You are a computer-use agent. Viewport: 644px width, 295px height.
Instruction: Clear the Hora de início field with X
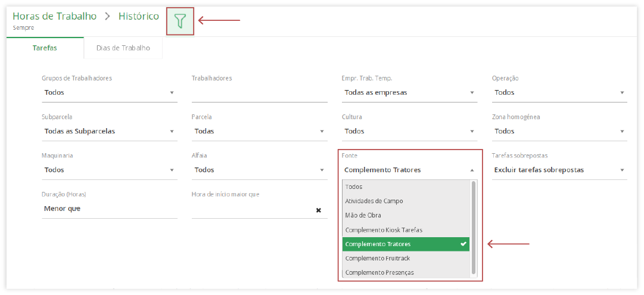click(x=318, y=210)
